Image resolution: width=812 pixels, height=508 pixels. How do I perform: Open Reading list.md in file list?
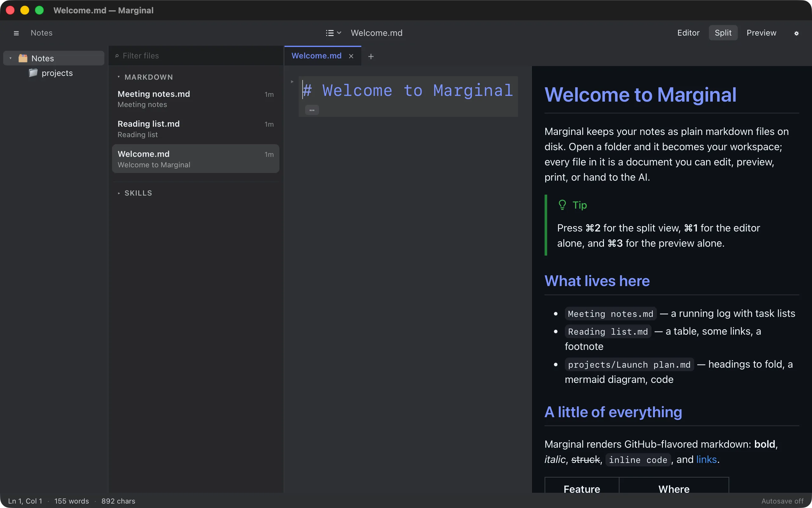click(x=196, y=129)
